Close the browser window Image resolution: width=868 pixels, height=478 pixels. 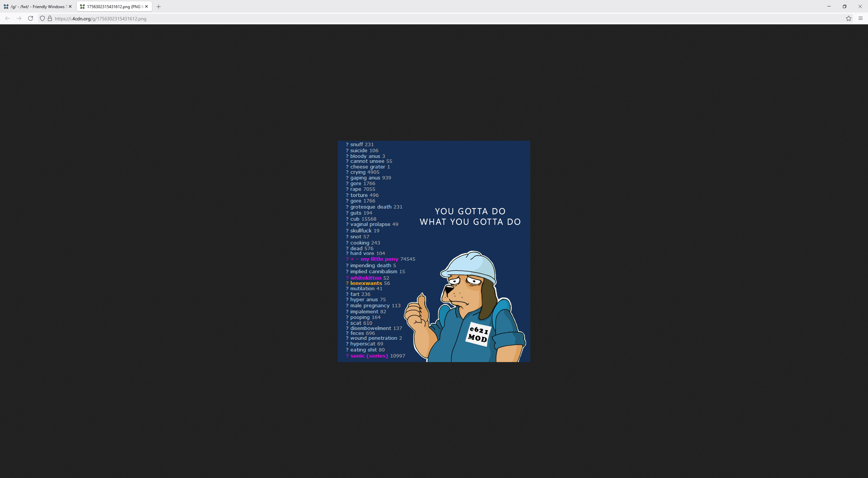point(860,6)
